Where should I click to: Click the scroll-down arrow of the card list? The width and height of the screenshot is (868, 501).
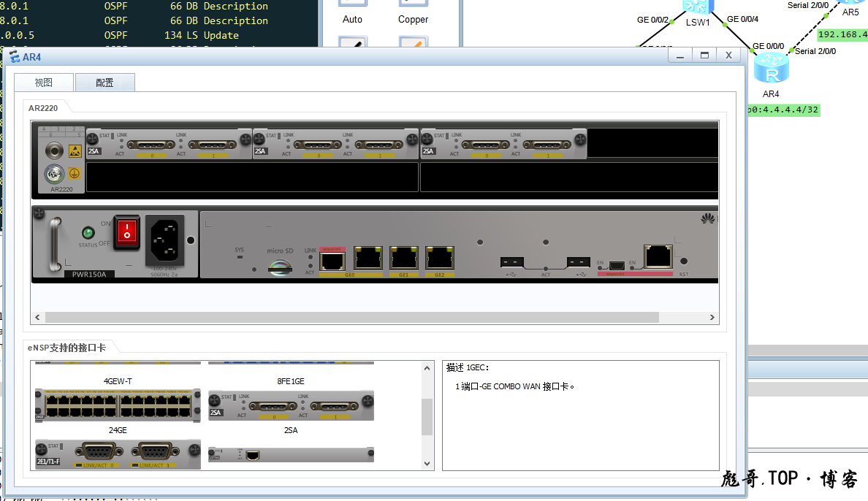tap(427, 462)
